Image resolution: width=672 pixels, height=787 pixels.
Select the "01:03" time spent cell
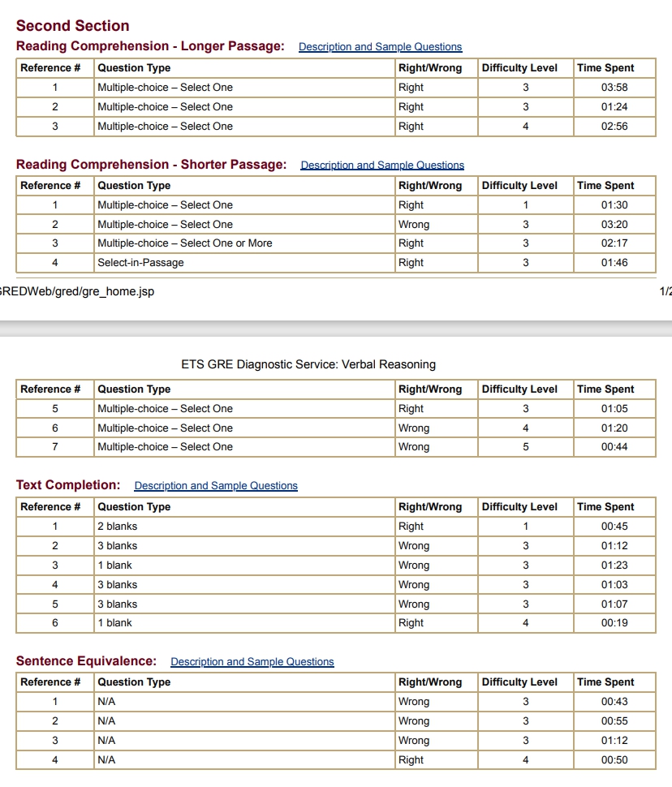[614, 585]
